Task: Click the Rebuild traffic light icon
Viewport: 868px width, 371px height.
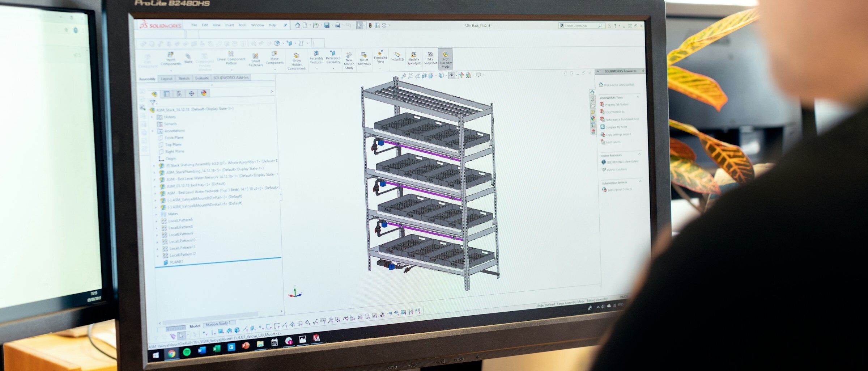Action: pos(370,25)
